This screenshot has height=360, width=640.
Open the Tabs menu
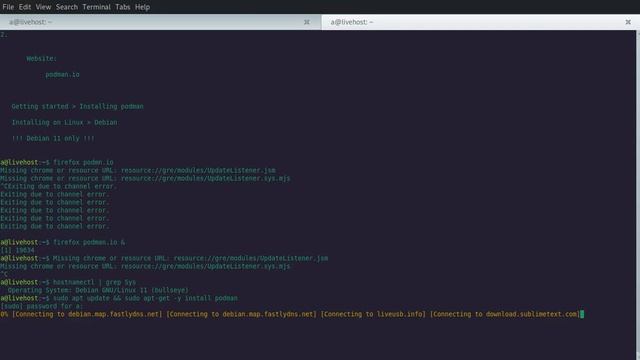point(122,7)
